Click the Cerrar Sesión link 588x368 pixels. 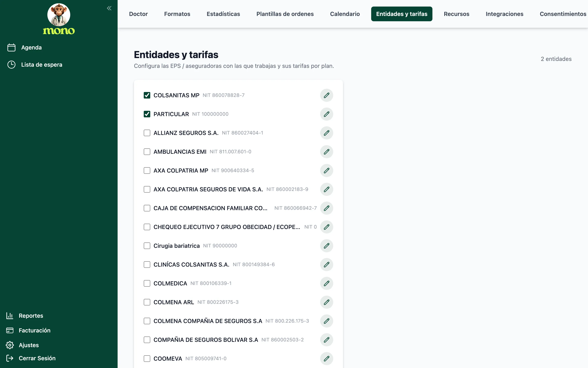coord(37,358)
